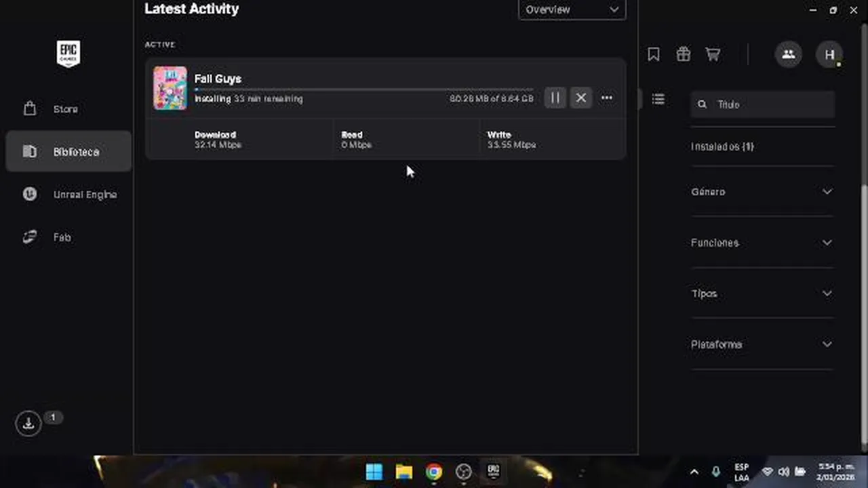
Task: Click the Biblioteca library icon
Action: 29,152
